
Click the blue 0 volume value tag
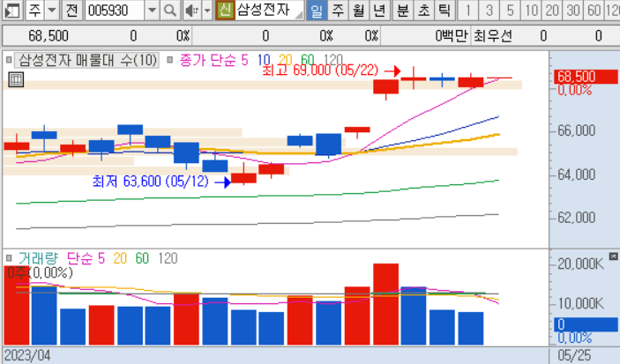click(586, 324)
